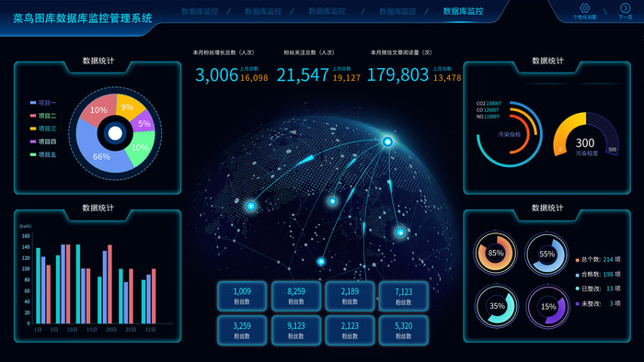644x362 pixels.
Task: Click the 污染指标 ring chart
Action: coord(510,134)
